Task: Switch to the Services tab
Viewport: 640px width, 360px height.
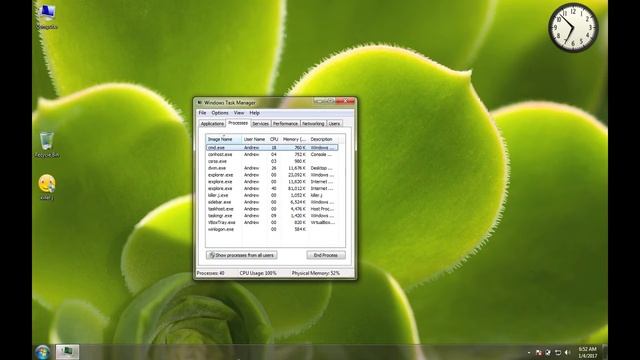Action: click(260, 123)
